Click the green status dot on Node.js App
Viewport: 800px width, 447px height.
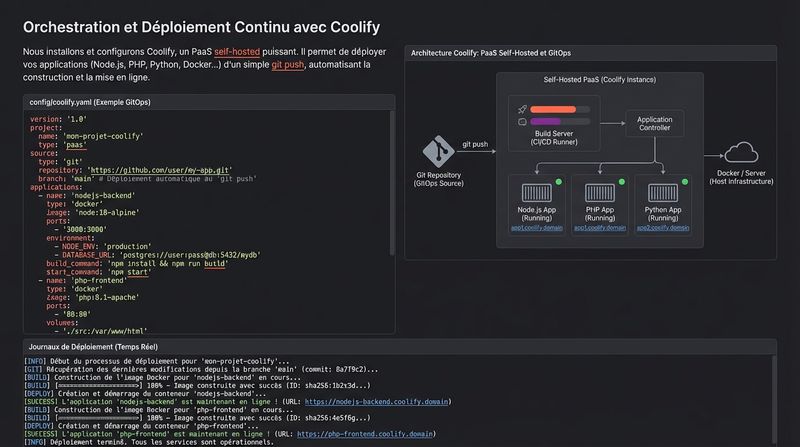(x=559, y=182)
